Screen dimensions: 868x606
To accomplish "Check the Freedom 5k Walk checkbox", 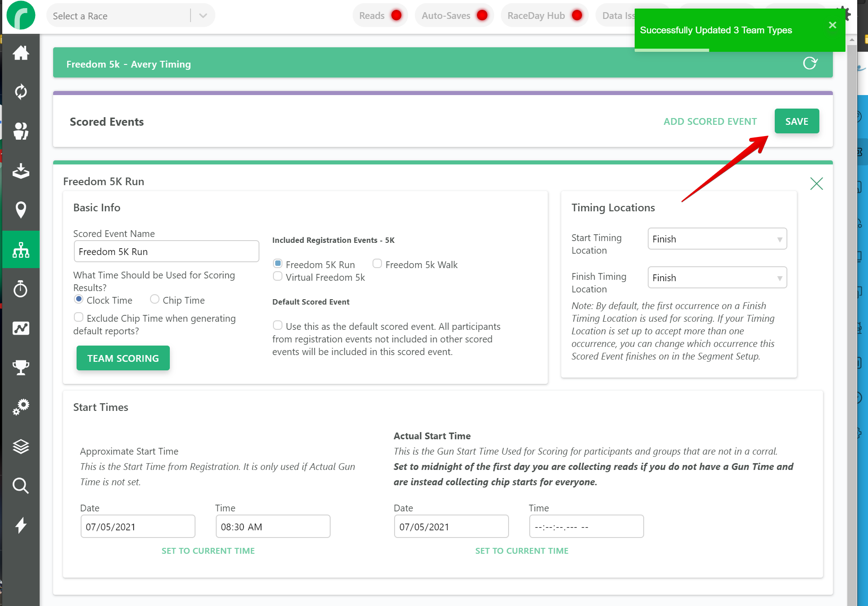I will (377, 264).
